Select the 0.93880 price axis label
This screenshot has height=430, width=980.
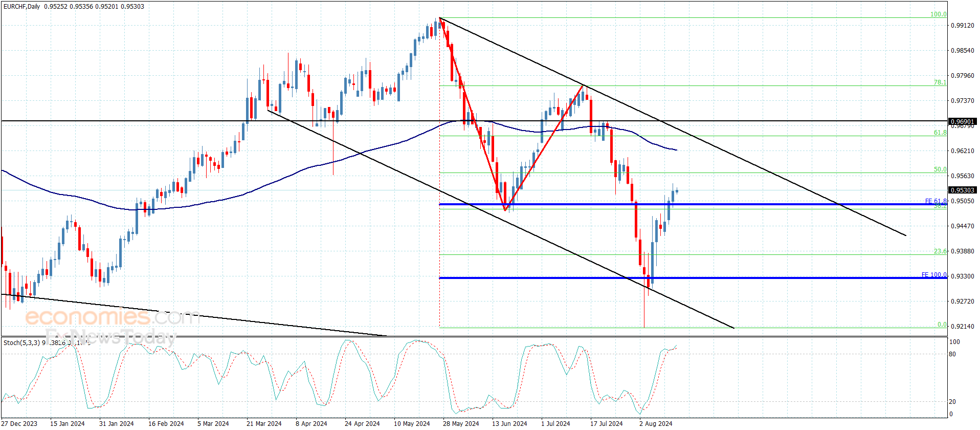962,251
